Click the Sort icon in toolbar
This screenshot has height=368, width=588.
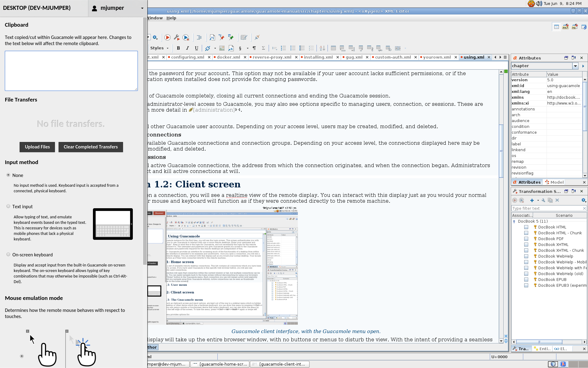(322, 48)
